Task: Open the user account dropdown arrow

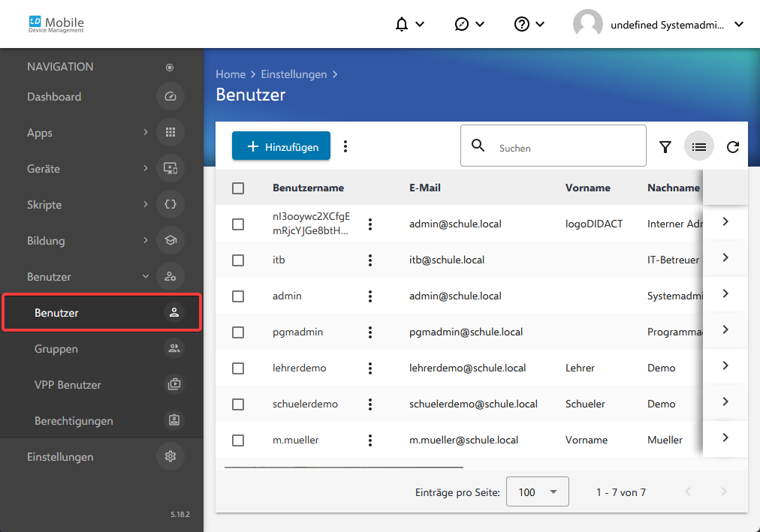Action: (x=739, y=24)
